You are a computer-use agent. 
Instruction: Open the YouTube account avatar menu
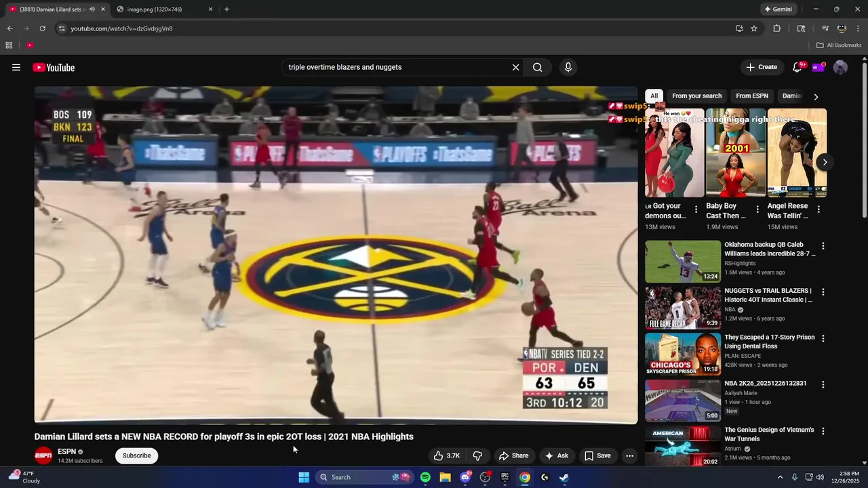(840, 67)
